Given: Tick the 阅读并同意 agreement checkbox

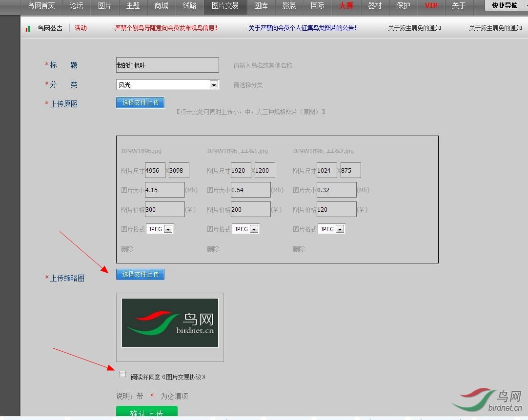Looking at the screenshot, I should coord(122,374).
